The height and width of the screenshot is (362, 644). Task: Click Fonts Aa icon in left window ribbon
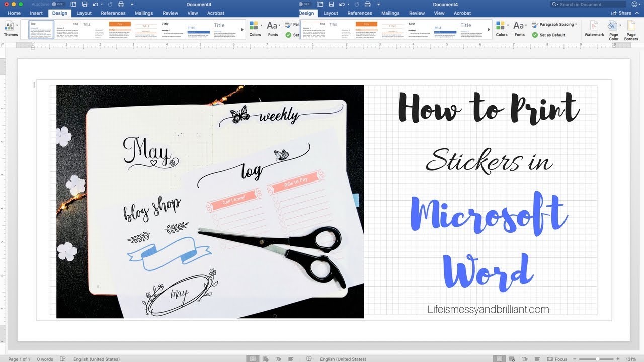[x=272, y=25]
